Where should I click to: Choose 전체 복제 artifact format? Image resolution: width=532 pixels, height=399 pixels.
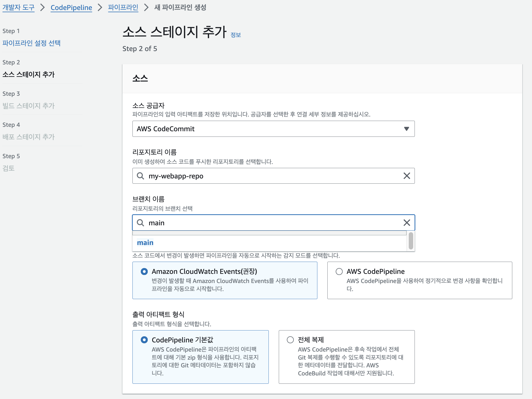click(290, 340)
